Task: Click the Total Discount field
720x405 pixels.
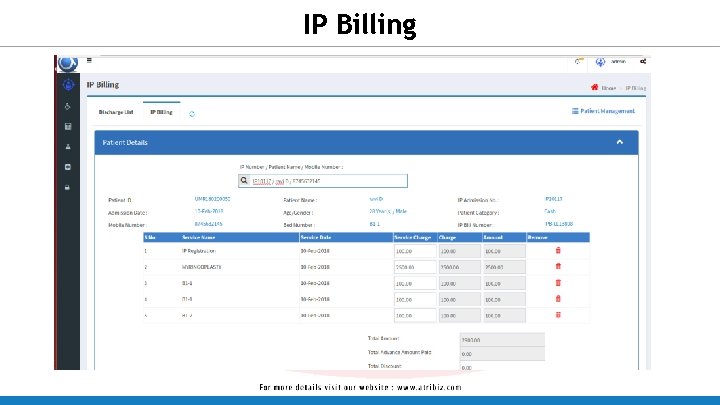Action: point(502,367)
